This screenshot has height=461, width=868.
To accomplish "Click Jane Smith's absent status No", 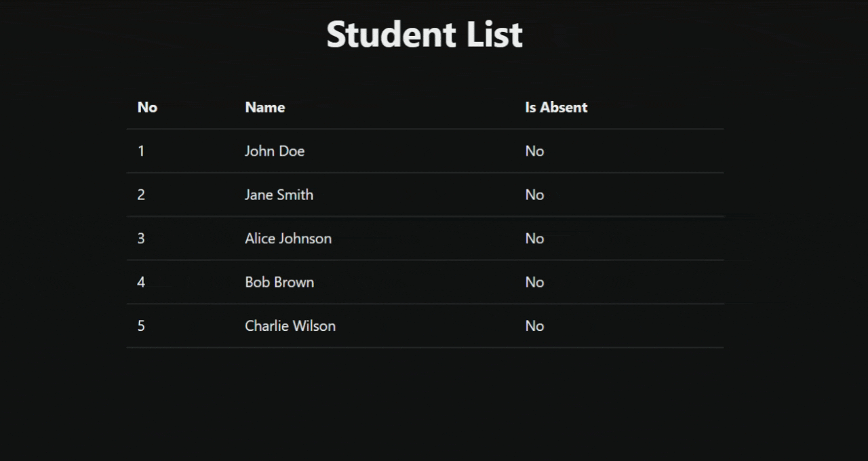I will tap(534, 195).
